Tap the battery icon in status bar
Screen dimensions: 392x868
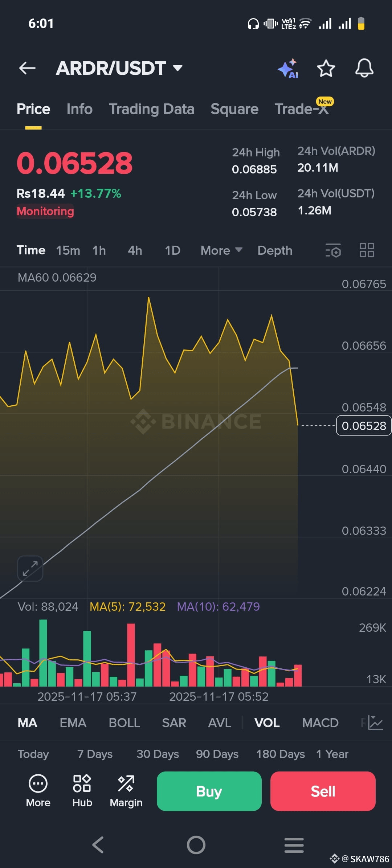[361, 24]
